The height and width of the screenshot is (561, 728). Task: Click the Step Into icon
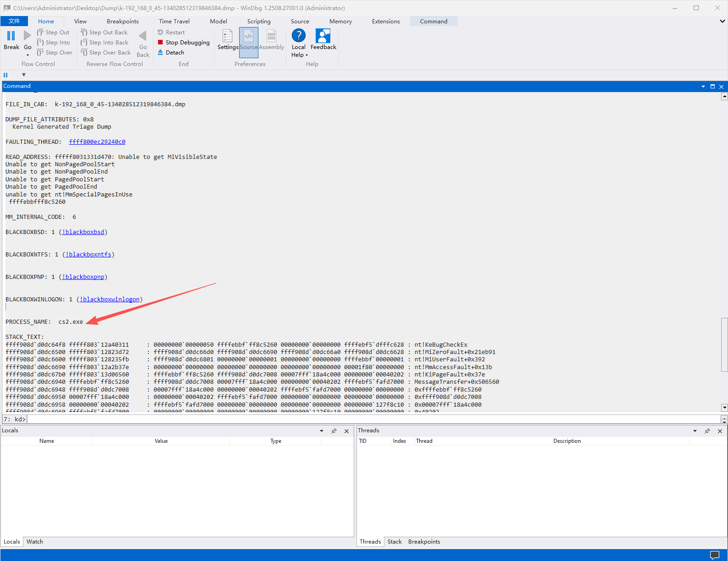40,42
